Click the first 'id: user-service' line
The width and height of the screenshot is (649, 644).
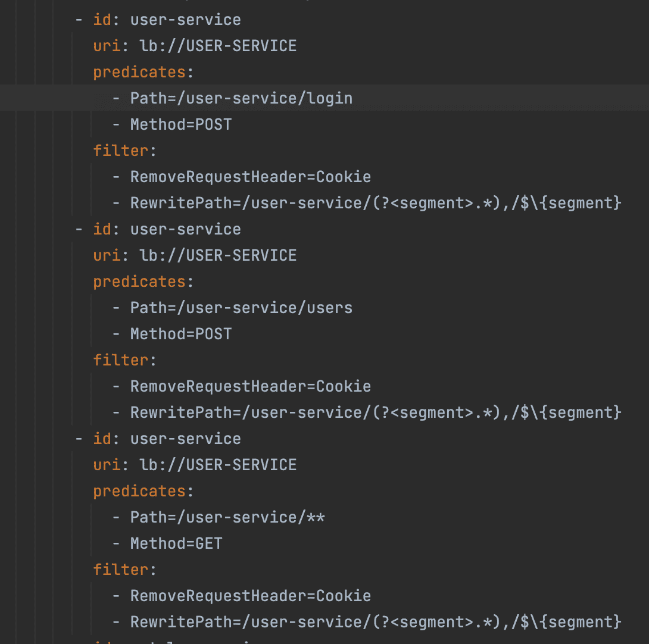[167, 20]
